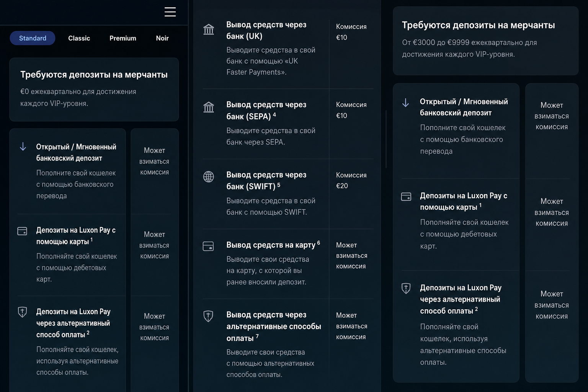Click 'Выводите средства в свой банк через SEPA' text
The height and width of the screenshot is (392, 588).
click(x=271, y=136)
